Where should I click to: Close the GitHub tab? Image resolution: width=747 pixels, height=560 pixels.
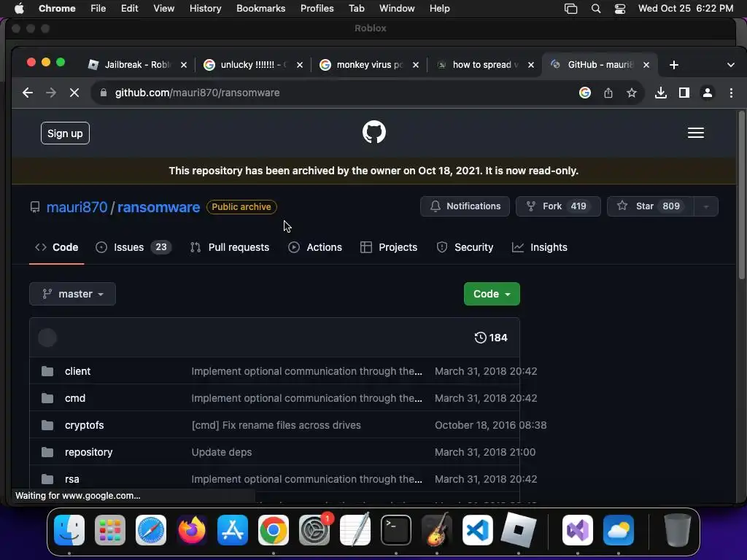[646, 65]
